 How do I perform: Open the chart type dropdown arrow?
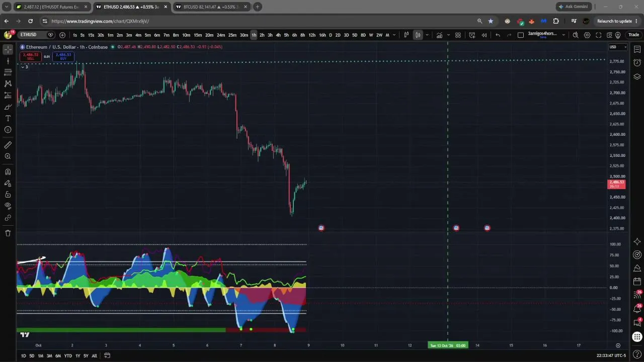[x=427, y=35]
